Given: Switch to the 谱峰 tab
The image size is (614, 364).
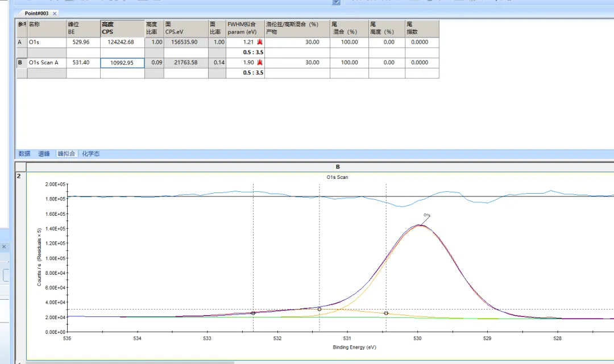Looking at the screenshot, I should [x=44, y=154].
